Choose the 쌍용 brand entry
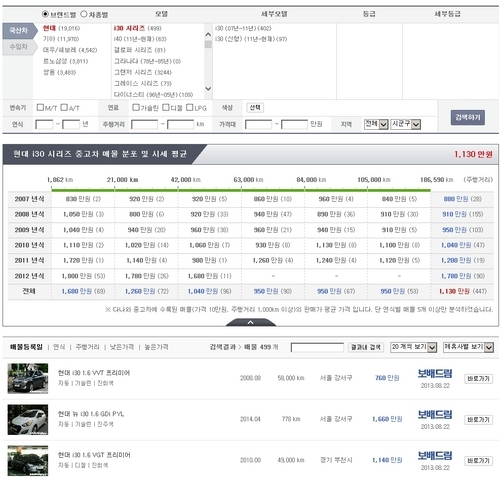 click(59, 72)
